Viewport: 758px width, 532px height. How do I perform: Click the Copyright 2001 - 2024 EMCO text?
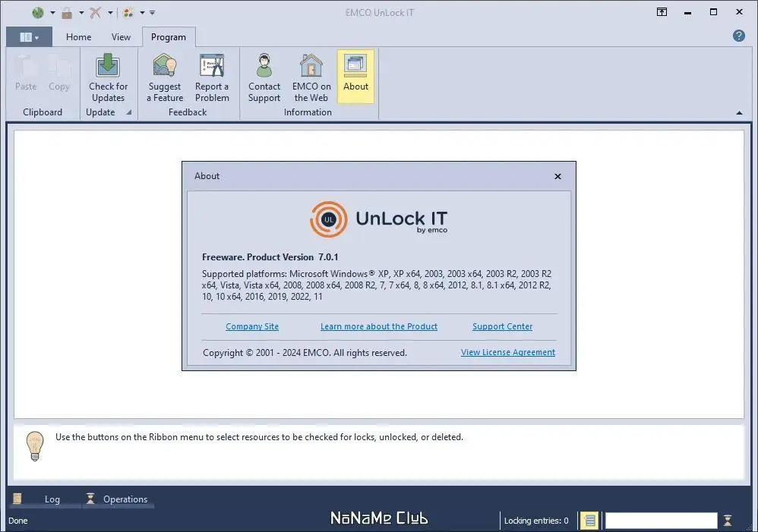click(x=305, y=353)
